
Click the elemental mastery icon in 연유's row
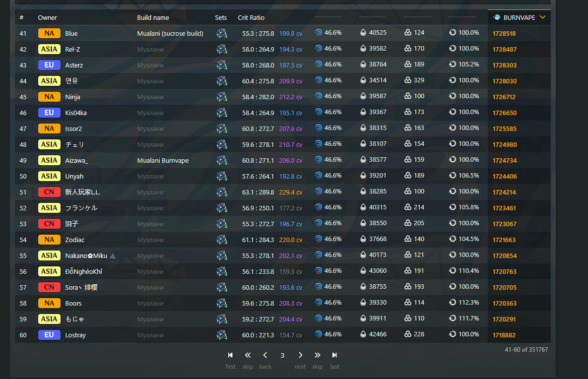click(x=407, y=80)
